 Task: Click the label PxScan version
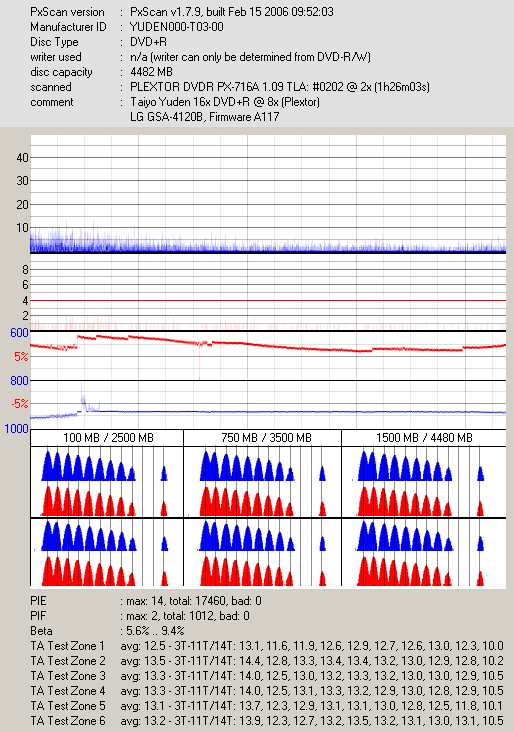68,12
